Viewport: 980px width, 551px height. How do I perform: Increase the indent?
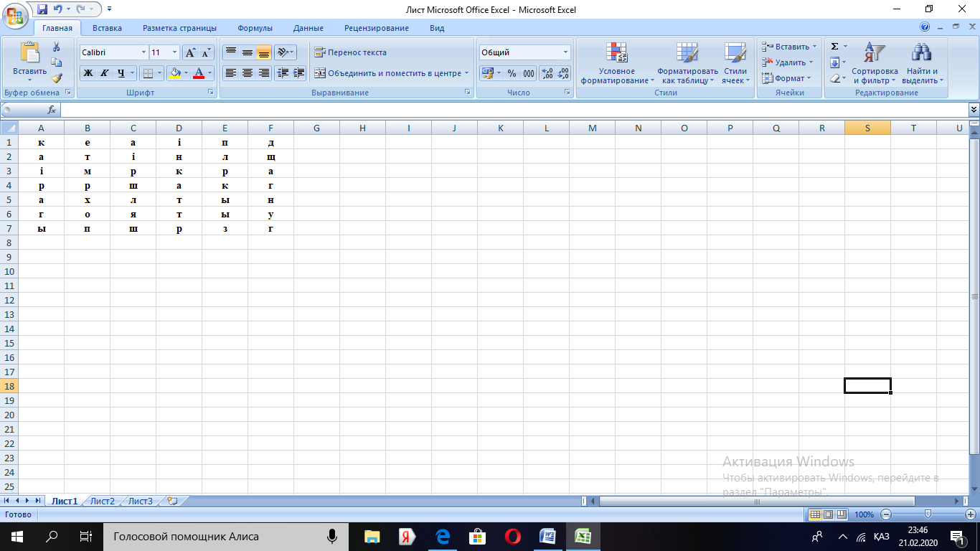pos(299,73)
